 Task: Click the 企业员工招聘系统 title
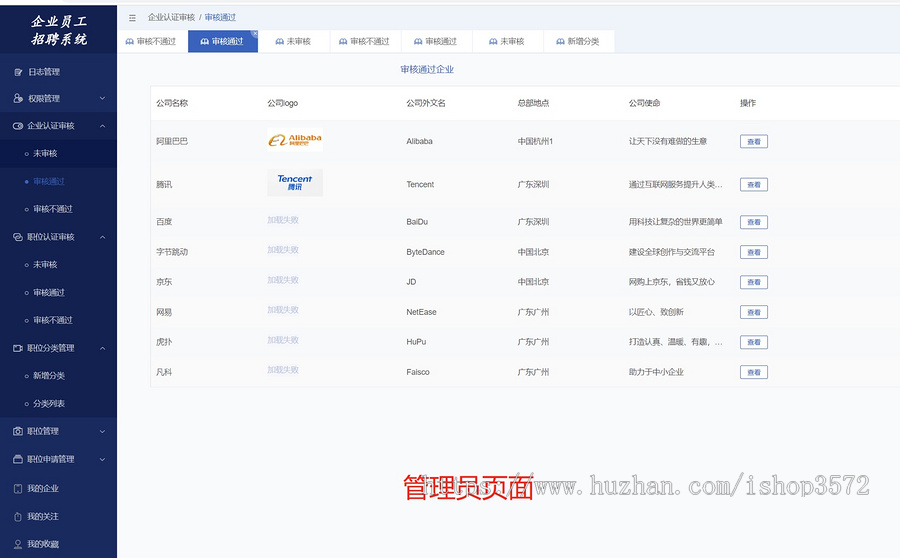59,30
